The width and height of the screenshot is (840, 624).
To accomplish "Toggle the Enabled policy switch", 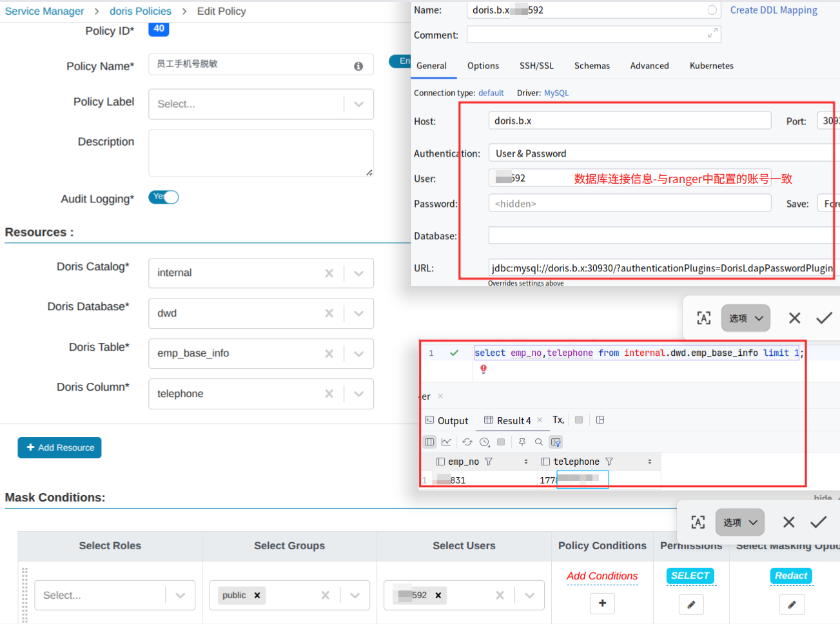I will click(x=400, y=61).
